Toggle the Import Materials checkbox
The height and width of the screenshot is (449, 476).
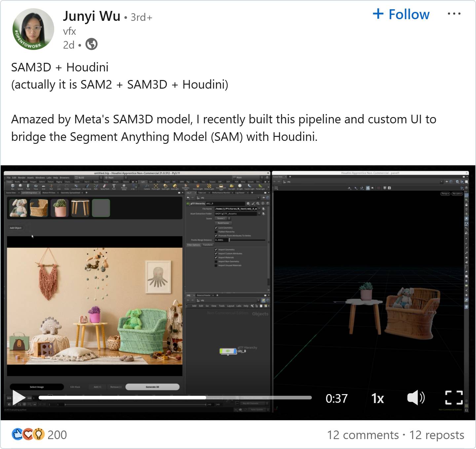point(216,258)
